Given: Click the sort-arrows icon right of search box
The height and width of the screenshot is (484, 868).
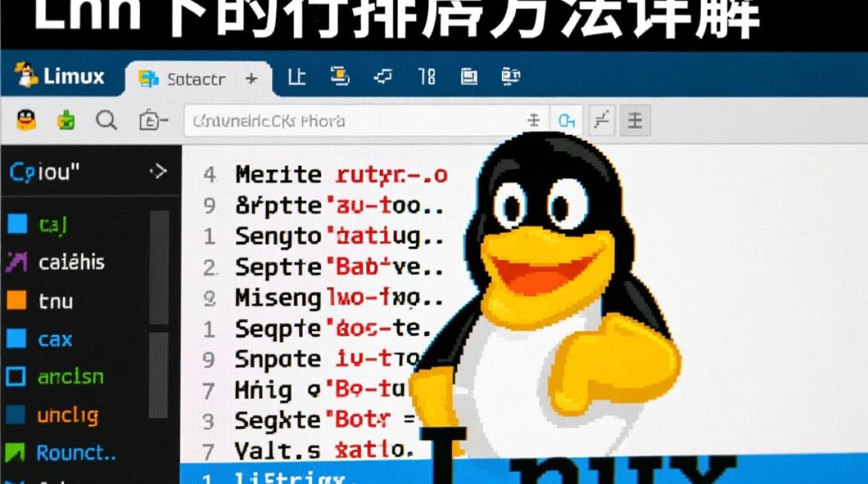Looking at the screenshot, I should click(x=535, y=120).
